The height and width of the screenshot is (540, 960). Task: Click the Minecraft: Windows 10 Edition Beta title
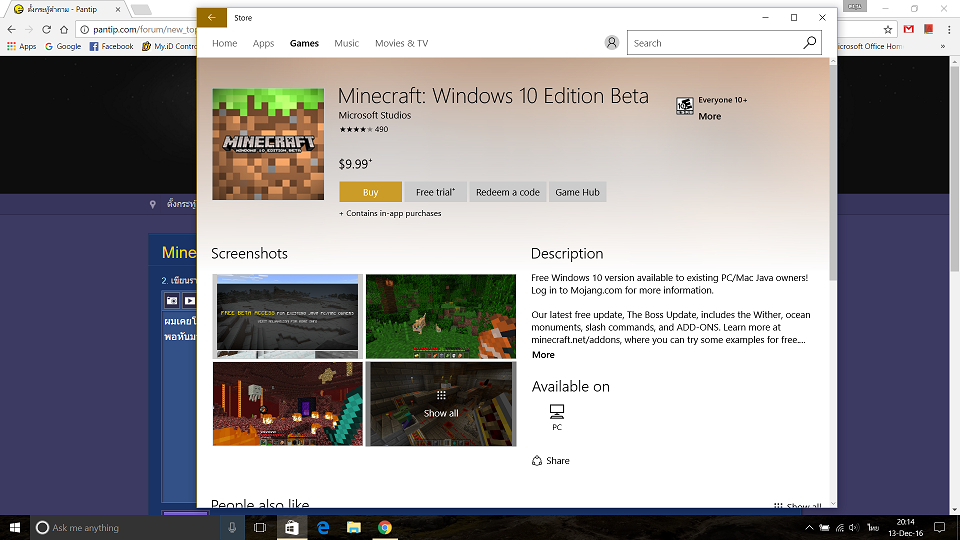point(493,96)
